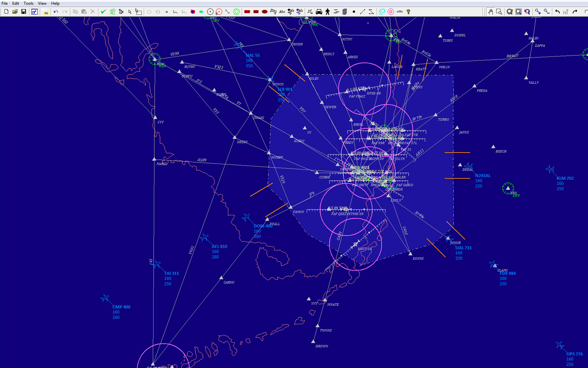Viewport: 588px width, 368px height.
Task: Select the UAL 711 aircraft label
Action: (x=463, y=248)
